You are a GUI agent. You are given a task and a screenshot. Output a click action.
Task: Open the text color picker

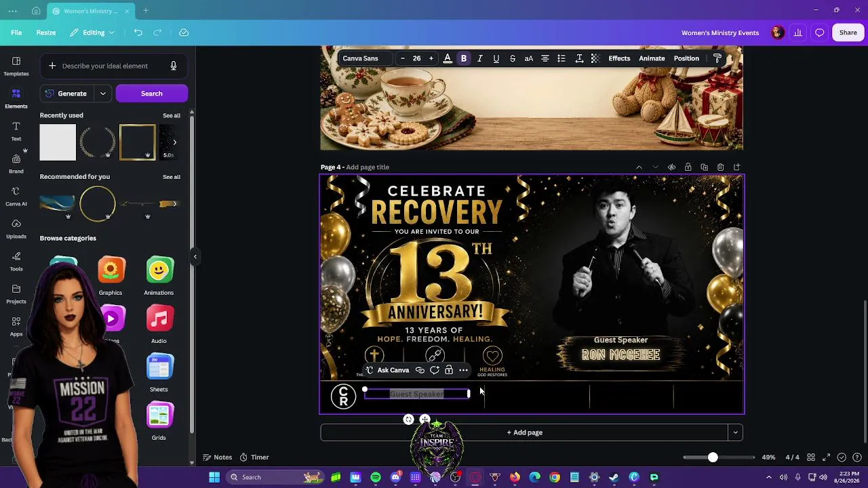448,58
